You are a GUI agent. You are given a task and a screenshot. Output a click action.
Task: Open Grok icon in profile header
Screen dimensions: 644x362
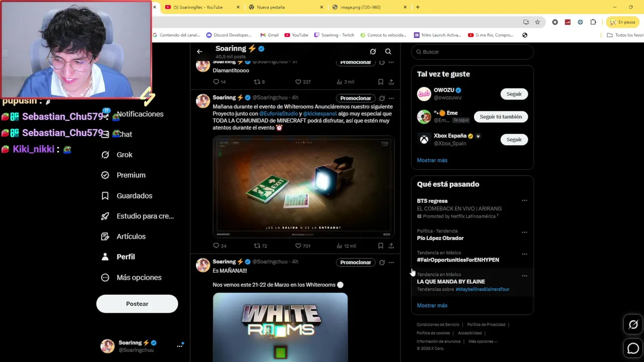[x=373, y=51]
